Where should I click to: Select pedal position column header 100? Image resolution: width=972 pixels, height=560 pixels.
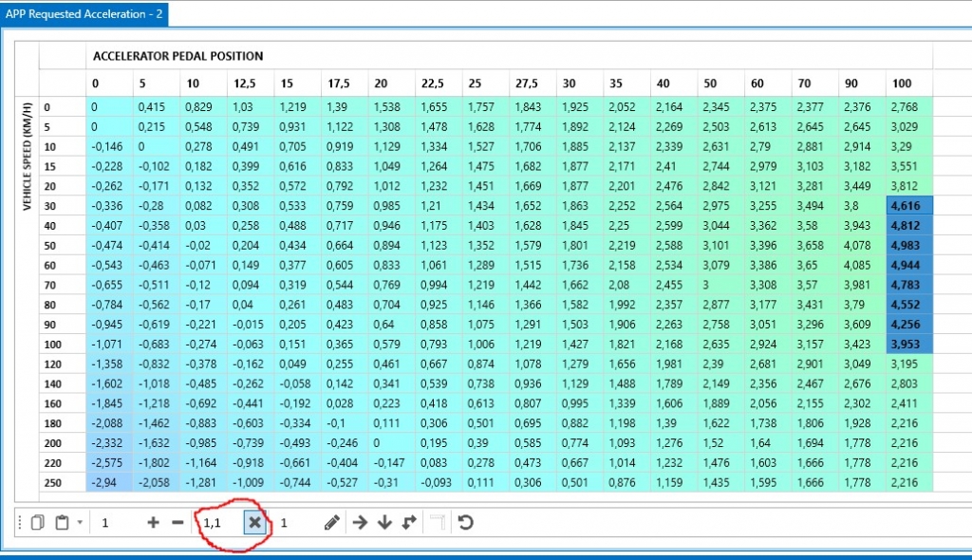pyautogui.click(x=908, y=84)
